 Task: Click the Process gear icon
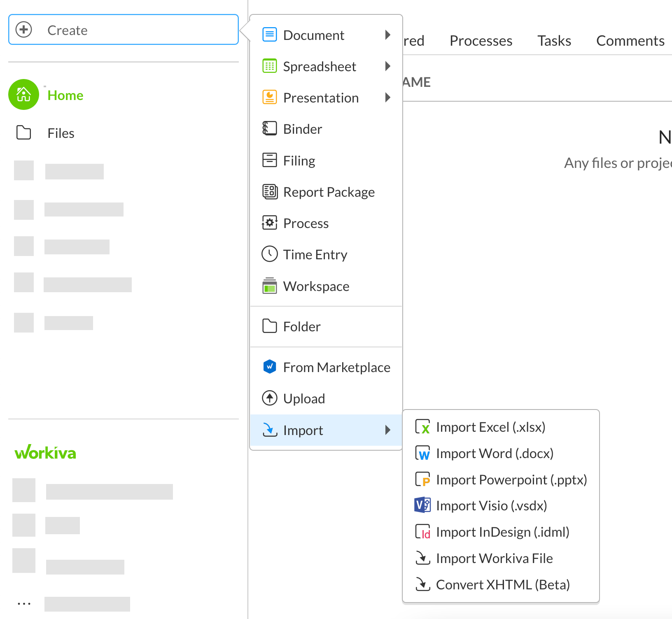point(270,223)
